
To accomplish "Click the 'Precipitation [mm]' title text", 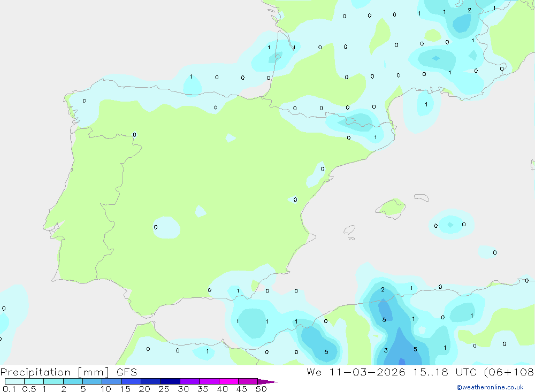I will point(55,372).
